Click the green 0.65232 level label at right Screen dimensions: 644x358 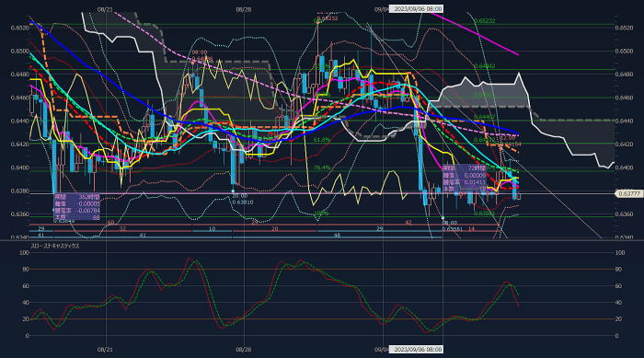click(x=484, y=21)
